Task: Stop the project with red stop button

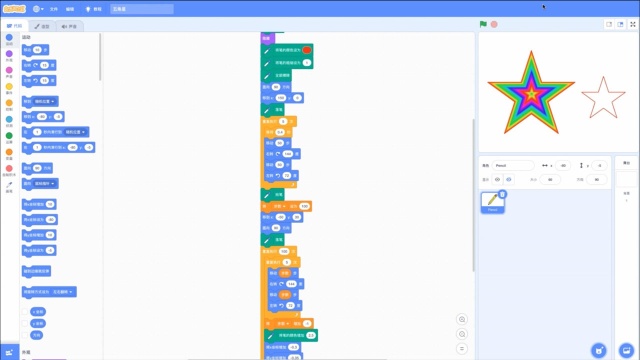Action: [x=494, y=24]
